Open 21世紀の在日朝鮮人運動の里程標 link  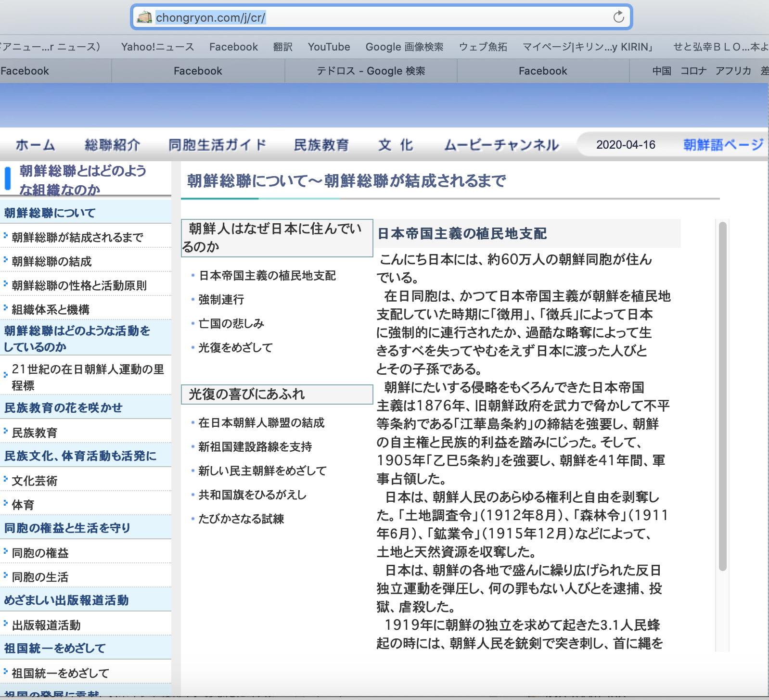coord(88,377)
